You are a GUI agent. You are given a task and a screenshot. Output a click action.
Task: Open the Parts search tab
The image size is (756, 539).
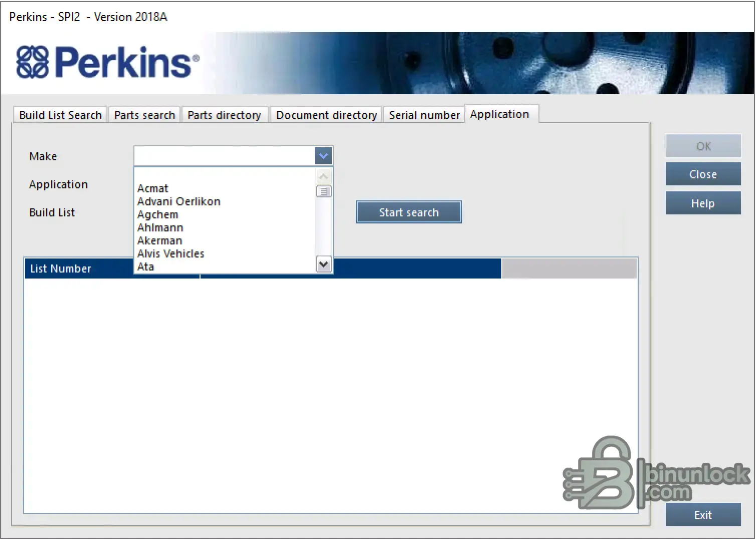click(144, 115)
